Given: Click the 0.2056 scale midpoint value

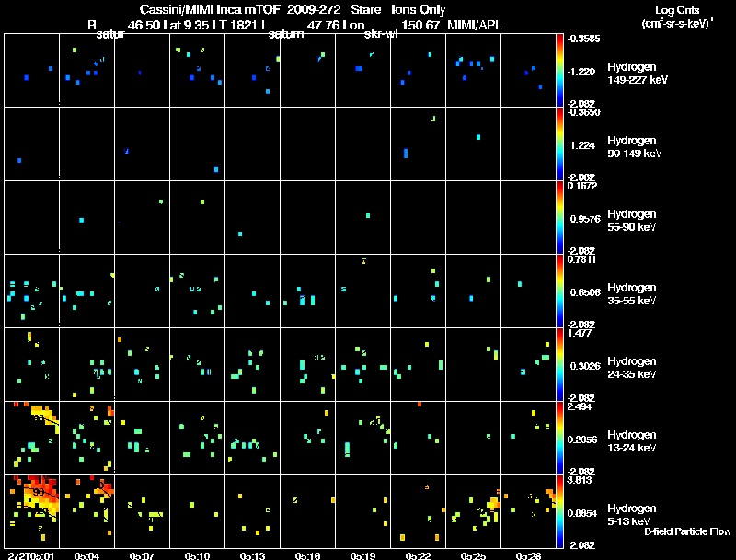Looking at the screenshot, I should [582, 440].
